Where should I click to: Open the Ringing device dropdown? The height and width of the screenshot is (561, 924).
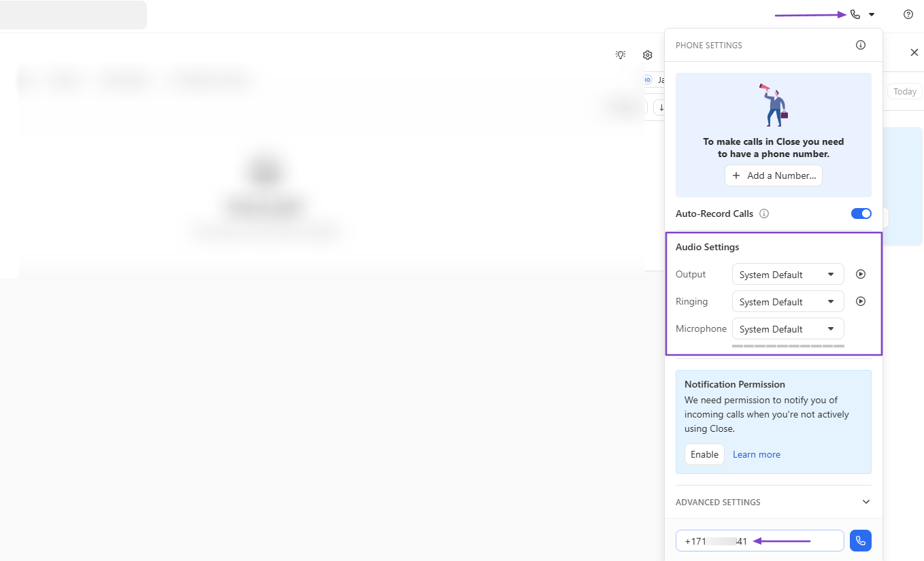pyautogui.click(x=788, y=301)
